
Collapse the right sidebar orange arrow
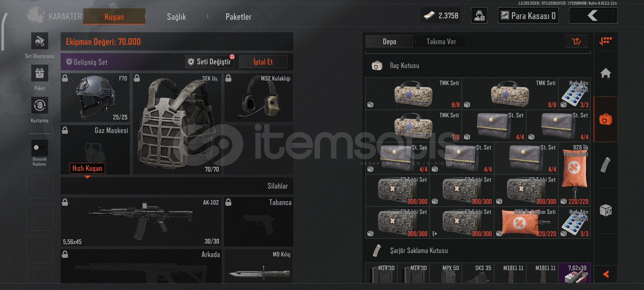click(x=606, y=274)
